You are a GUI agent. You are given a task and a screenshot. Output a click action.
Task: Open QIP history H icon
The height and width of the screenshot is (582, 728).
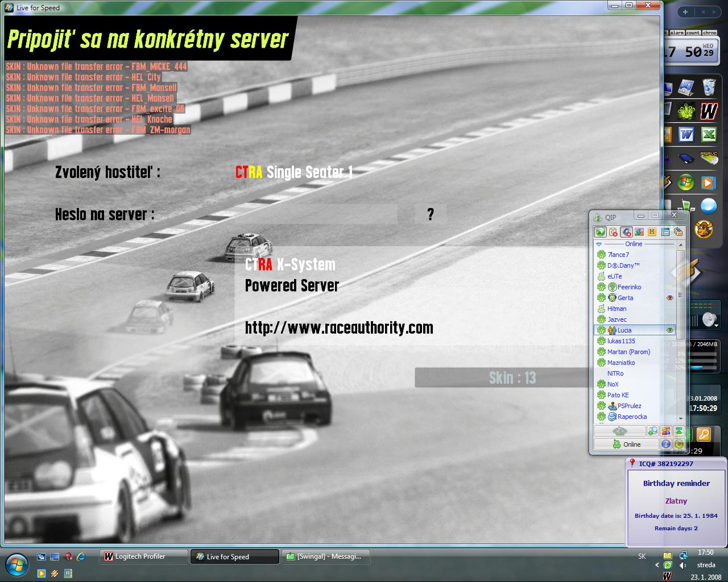coord(652,232)
